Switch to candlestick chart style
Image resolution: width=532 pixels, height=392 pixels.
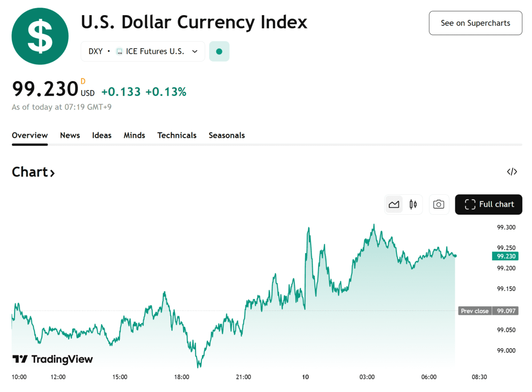[413, 204]
